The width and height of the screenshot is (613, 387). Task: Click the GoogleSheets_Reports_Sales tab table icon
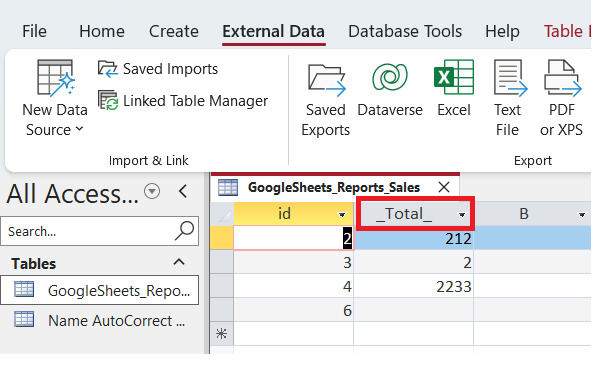point(228,187)
